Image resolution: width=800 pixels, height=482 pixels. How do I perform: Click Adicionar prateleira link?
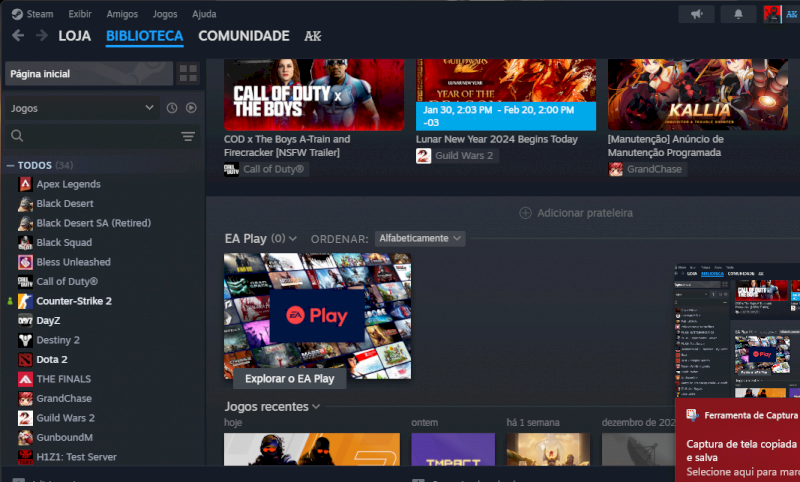[585, 213]
